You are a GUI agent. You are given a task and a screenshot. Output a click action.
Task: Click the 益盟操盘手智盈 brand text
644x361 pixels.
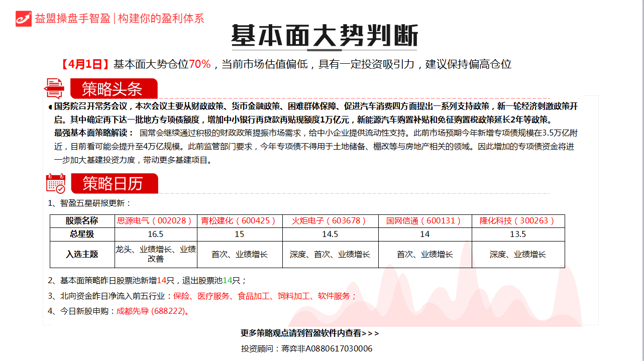coord(72,19)
